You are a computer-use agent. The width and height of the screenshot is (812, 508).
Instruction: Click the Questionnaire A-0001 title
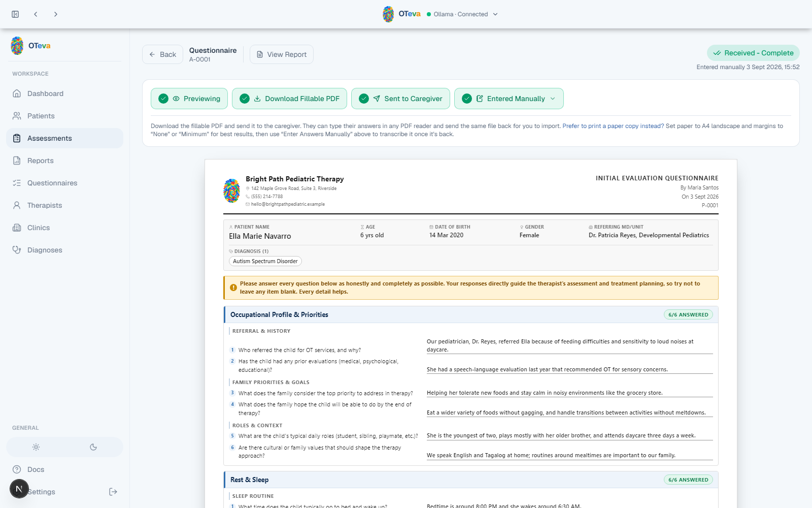[x=213, y=54]
